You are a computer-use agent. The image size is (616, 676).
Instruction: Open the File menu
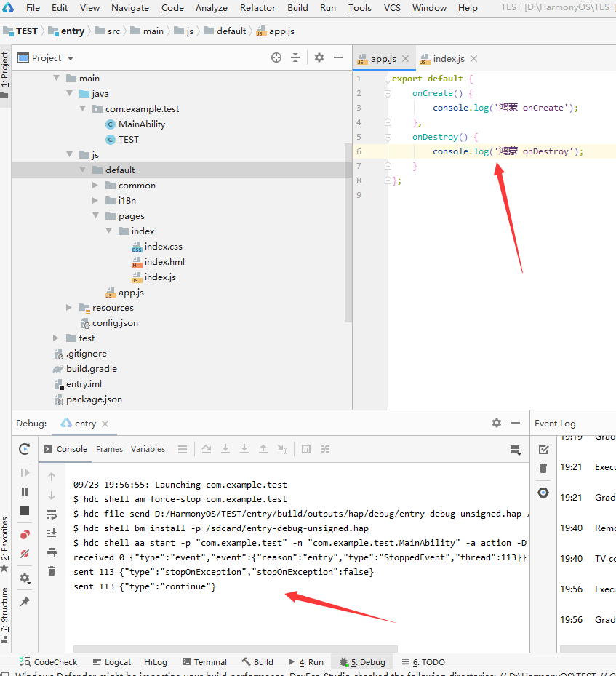coord(33,8)
